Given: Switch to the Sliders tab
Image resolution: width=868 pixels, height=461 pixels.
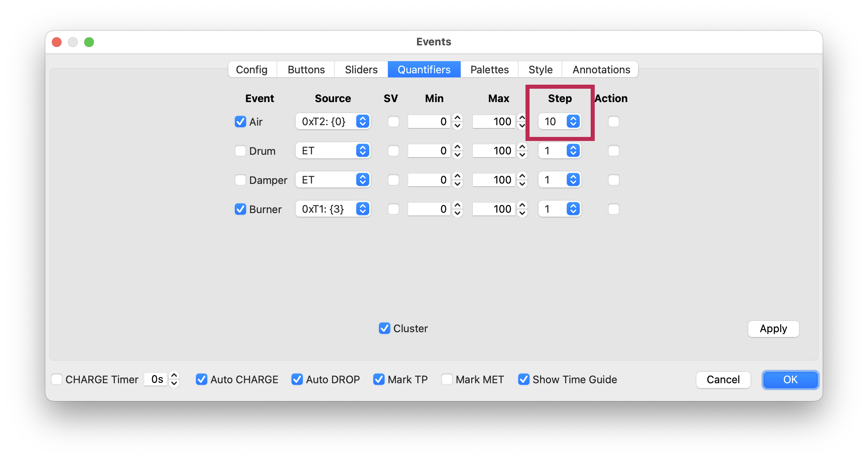Looking at the screenshot, I should pyautogui.click(x=361, y=70).
